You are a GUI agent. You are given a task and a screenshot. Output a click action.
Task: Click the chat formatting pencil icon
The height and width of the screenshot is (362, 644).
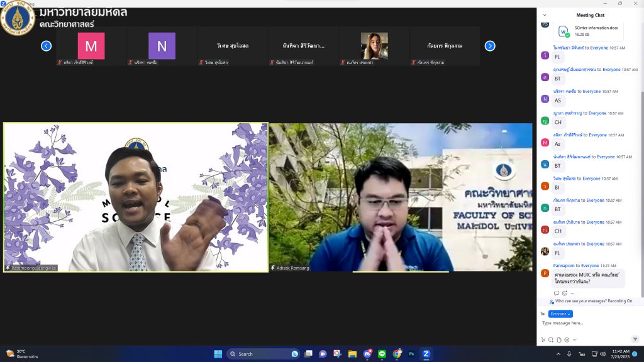(x=543, y=340)
